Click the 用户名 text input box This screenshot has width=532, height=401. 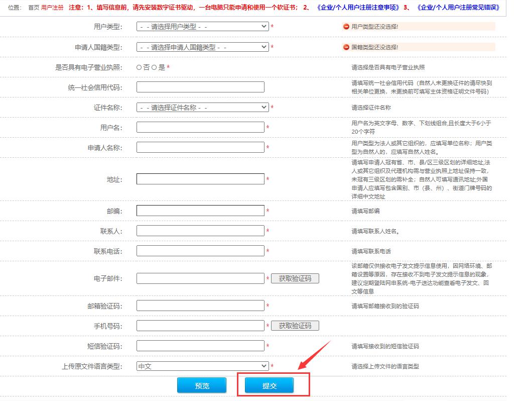(x=200, y=127)
